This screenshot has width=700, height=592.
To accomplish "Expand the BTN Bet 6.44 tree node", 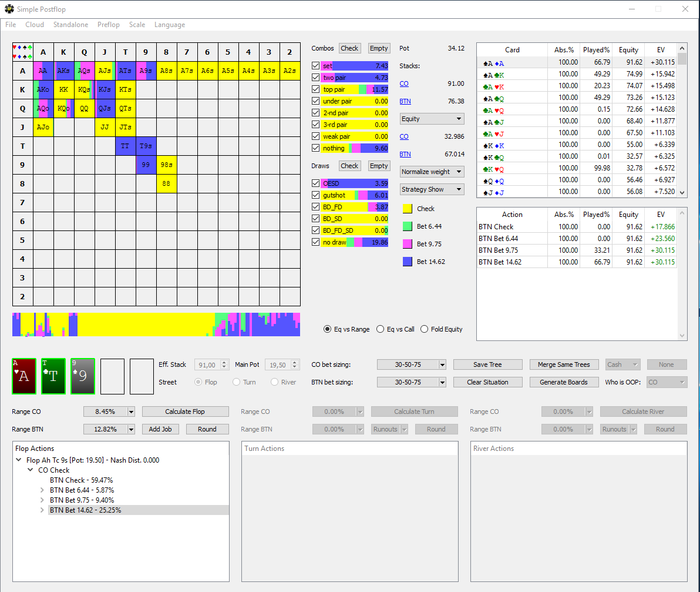I will 42,490.
